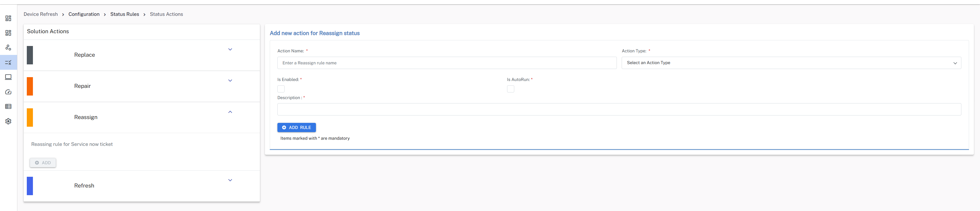Click into the Description text field
Image resolution: width=980 pixels, height=211 pixels.
tap(619, 109)
